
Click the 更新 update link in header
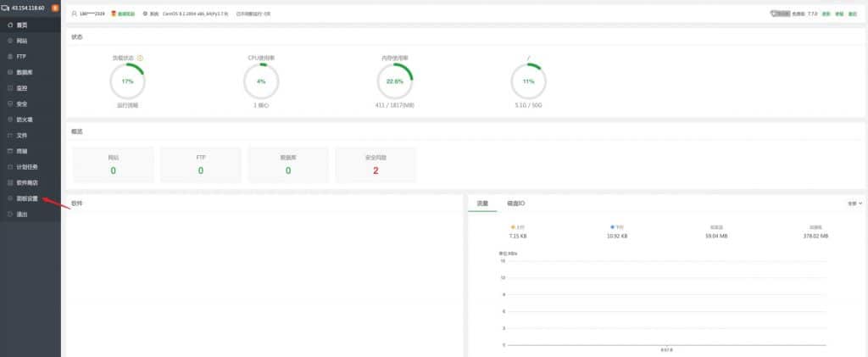tap(826, 14)
